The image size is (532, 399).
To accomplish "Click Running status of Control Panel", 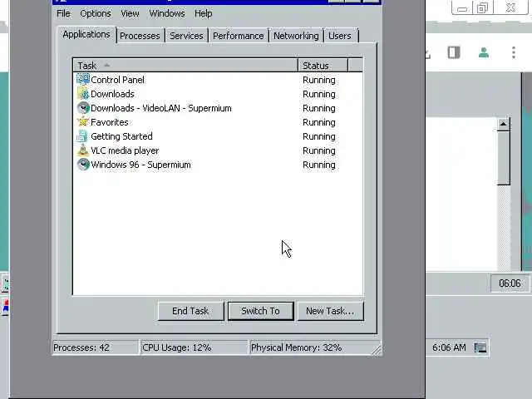I will point(319,80).
